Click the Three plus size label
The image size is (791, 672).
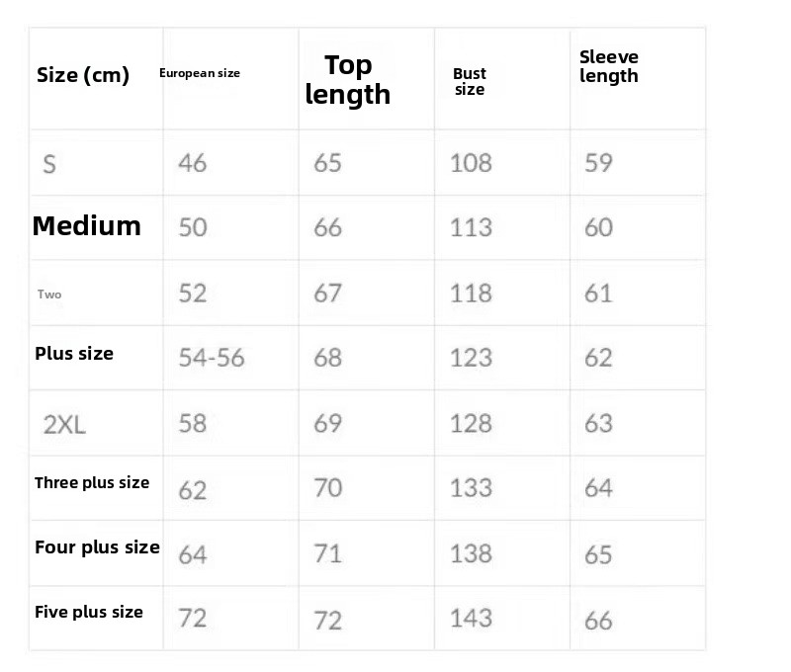92,482
